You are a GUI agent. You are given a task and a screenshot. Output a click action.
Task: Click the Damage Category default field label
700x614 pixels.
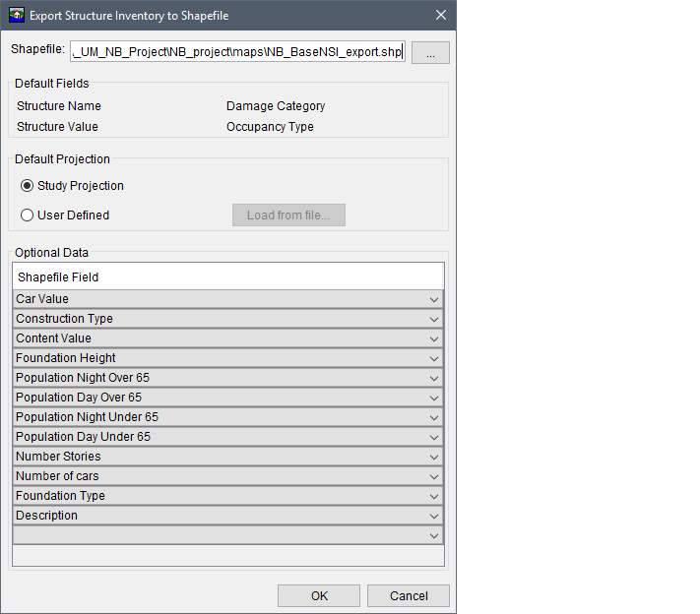click(x=276, y=106)
